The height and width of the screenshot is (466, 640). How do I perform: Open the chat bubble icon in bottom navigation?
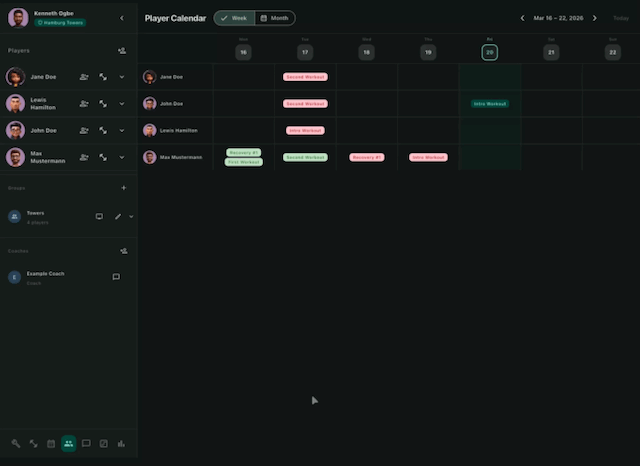[86, 444]
